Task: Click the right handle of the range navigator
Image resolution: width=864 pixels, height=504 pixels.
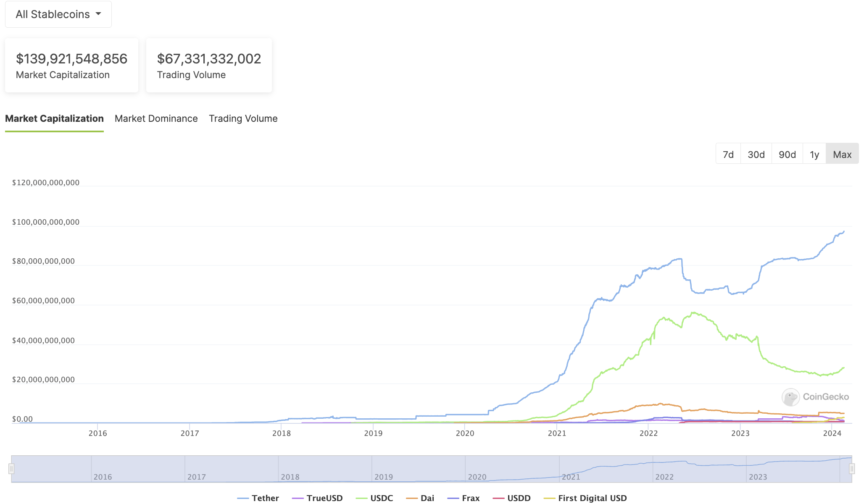Action: coord(852,468)
